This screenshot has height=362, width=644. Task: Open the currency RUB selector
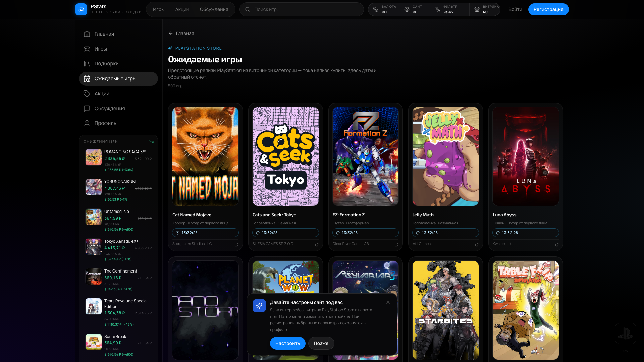pos(384,9)
